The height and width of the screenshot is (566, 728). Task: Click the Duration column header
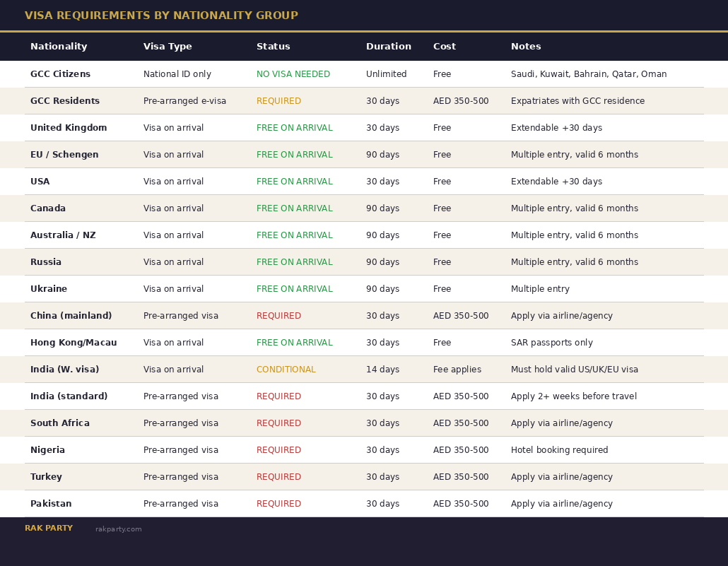pos(388,47)
